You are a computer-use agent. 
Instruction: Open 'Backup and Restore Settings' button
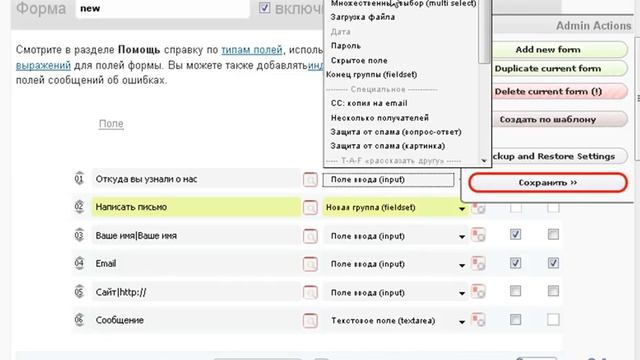pos(560,156)
